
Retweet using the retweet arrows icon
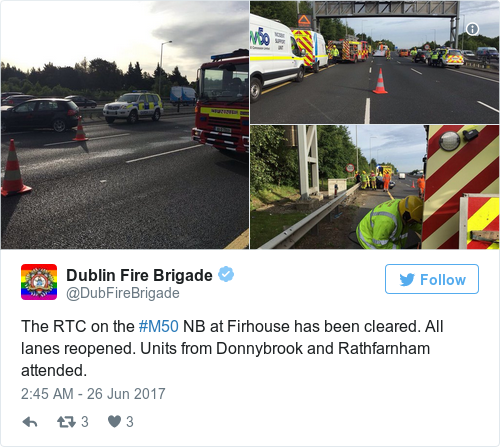click(x=67, y=422)
